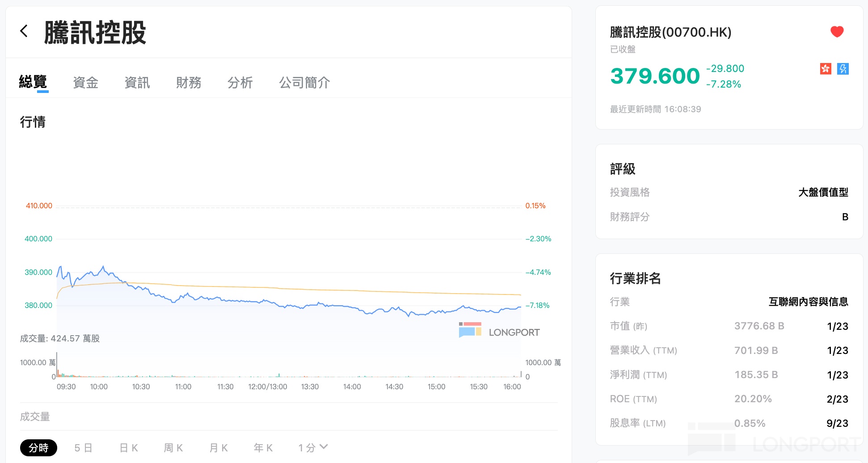Screen dimensions: 868x463
Task: Click the back arrow beside 騰訊控股
Action: click(24, 31)
